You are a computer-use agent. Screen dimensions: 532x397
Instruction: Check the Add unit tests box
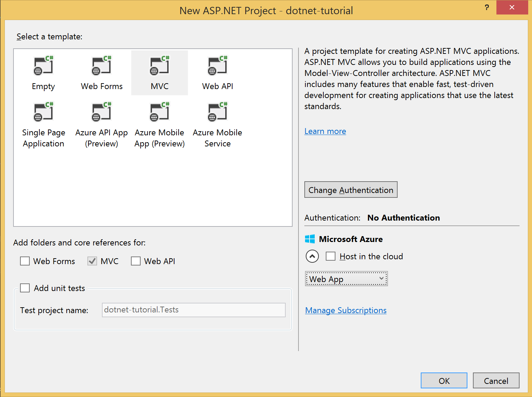point(25,288)
